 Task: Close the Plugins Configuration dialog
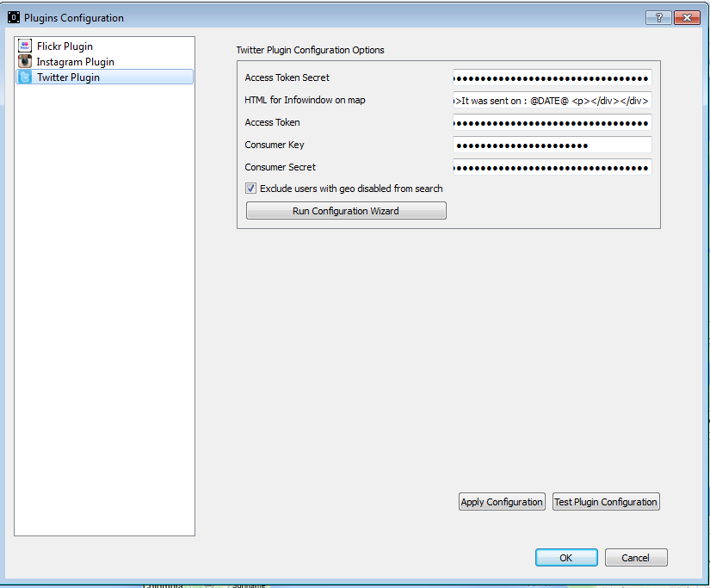pyautogui.click(x=687, y=18)
